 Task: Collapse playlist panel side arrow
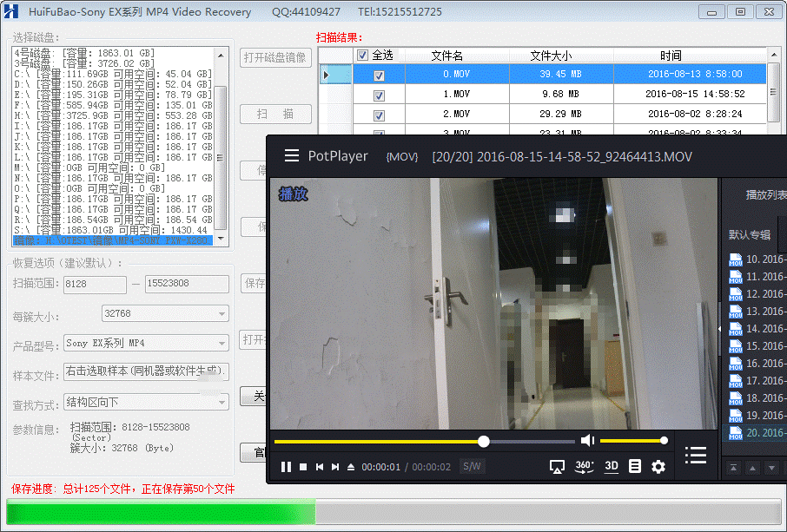(720, 329)
